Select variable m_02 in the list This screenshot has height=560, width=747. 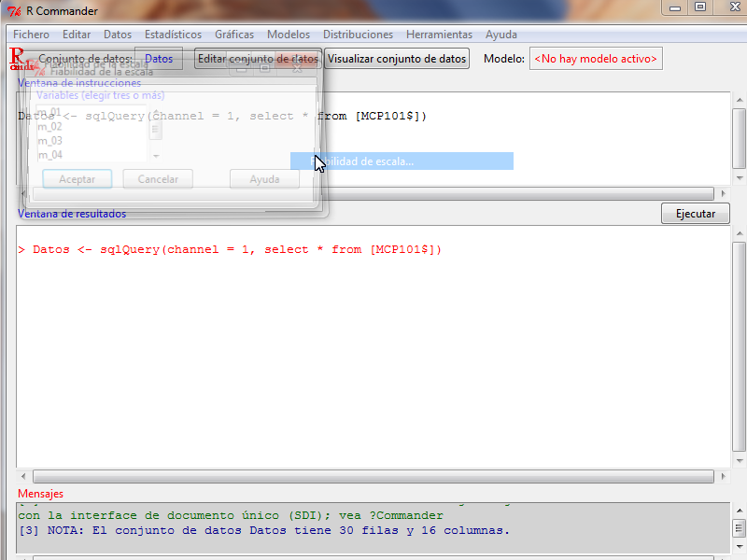click(50, 127)
